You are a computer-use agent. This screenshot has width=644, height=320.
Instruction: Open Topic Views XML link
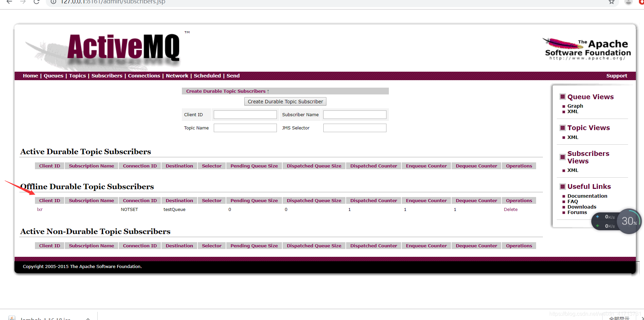(573, 137)
